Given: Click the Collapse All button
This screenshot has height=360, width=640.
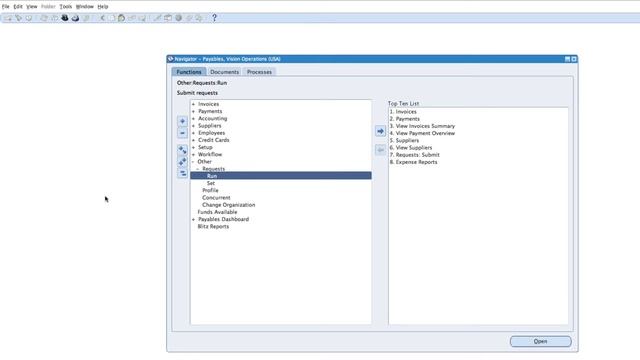Looking at the screenshot, I should click(x=182, y=173).
